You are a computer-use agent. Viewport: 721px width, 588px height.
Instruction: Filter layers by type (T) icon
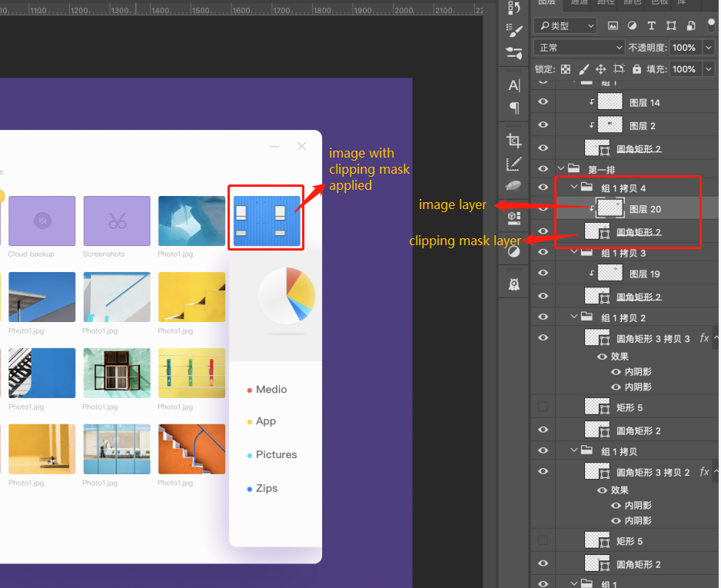652,25
